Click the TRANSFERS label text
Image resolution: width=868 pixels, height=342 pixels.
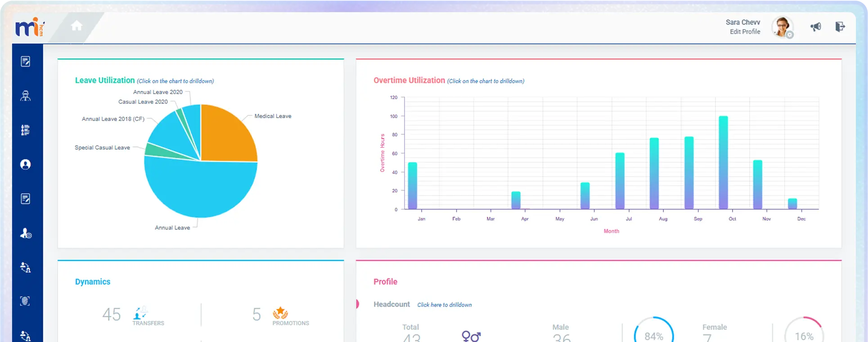(148, 323)
